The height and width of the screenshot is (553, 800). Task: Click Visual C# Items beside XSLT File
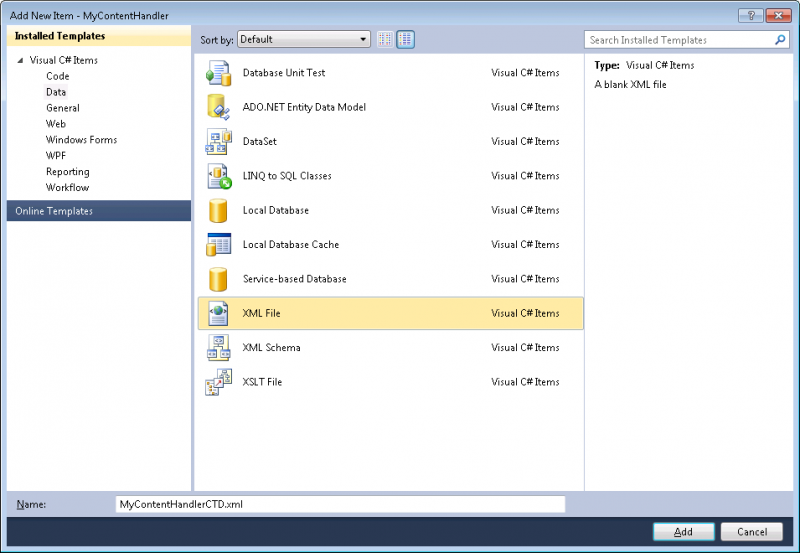[525, 382]
